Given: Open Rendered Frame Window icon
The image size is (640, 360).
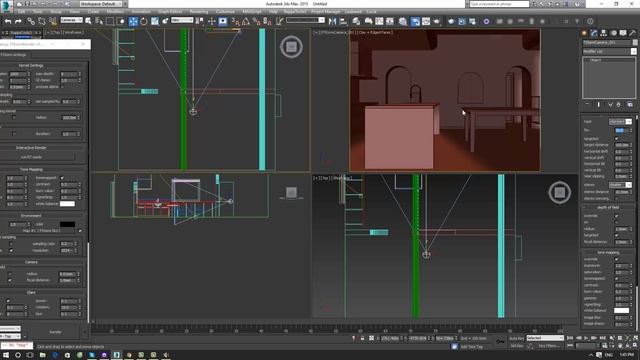Looking at the screenshot, I should pos(426,21).
